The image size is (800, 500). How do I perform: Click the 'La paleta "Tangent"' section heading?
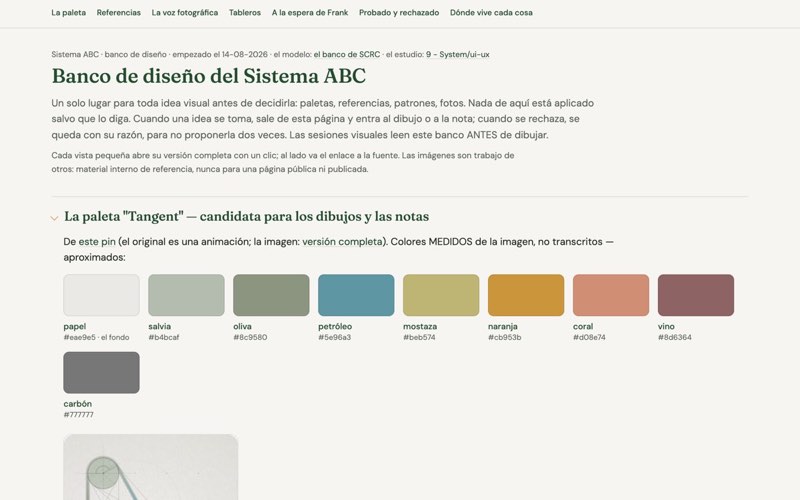[246, 216]
